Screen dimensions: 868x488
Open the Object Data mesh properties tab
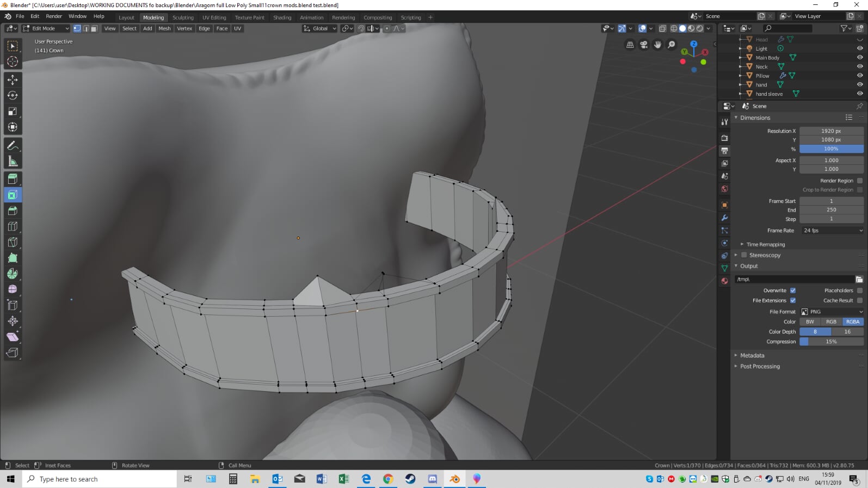(724, 268)
